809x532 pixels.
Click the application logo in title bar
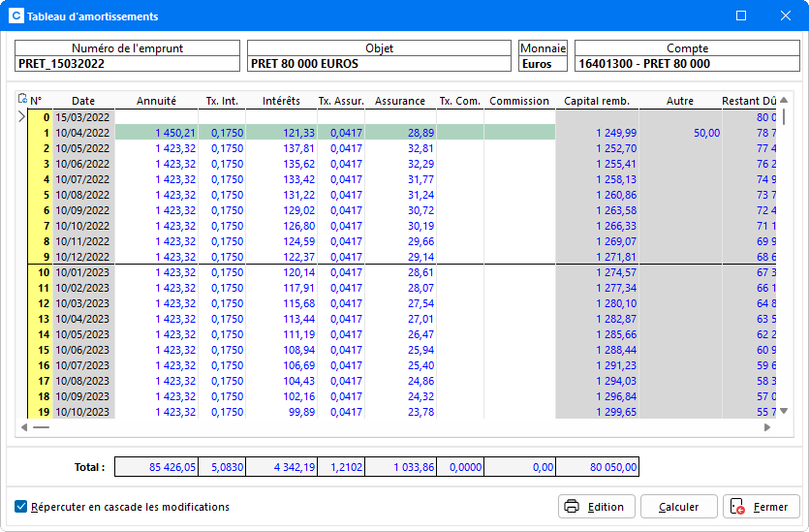click(x=16, y=16)
